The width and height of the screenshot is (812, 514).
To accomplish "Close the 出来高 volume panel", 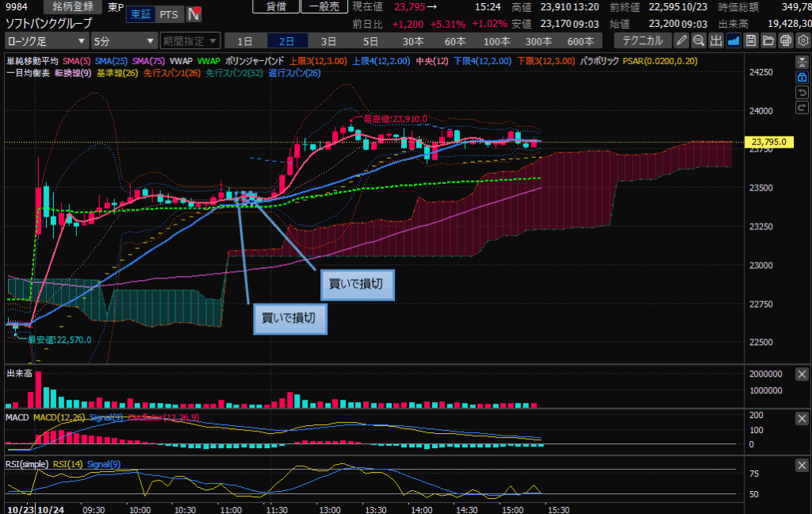I will pos(802,375).
